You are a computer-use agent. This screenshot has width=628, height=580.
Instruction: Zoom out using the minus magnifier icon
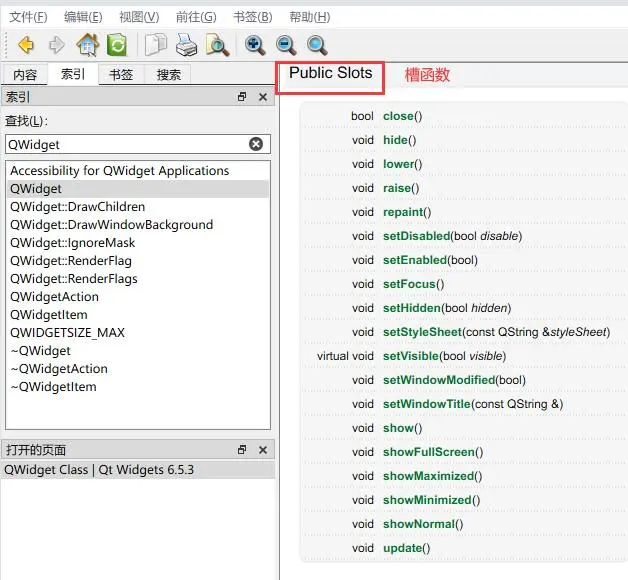pos(286,45)
